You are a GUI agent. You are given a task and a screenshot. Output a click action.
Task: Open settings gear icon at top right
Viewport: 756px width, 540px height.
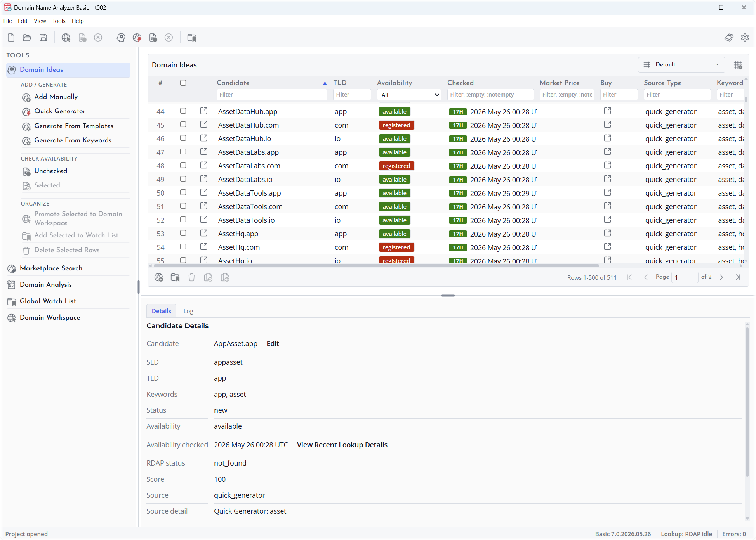745,38
